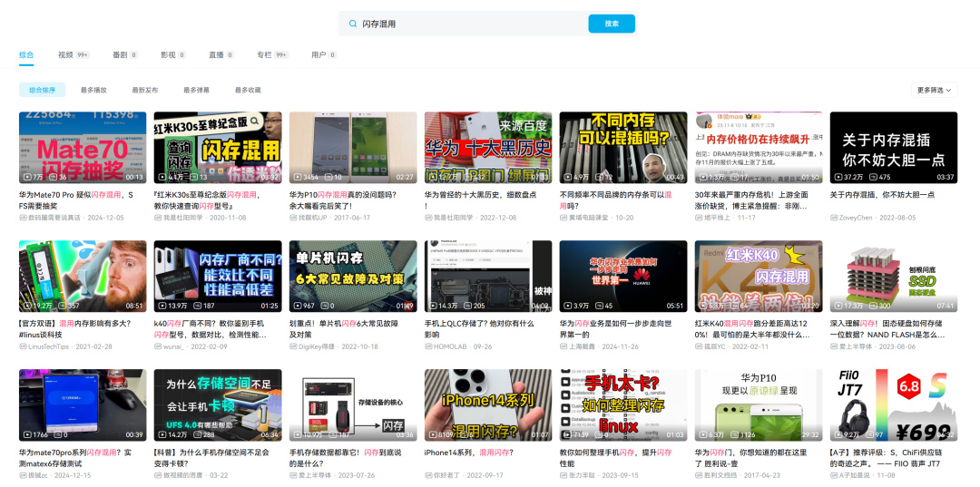Click UP icon beside 孤辰YC
The width and height of the screenshot is (980, 487).
(x=699, y=346)
